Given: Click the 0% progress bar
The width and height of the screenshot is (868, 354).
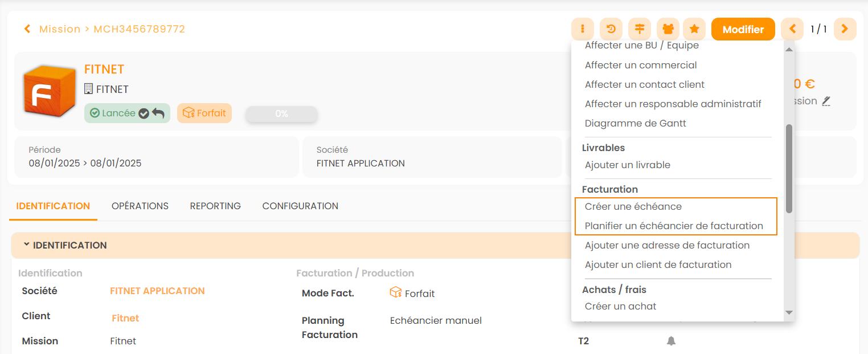Looking at the screenshot, I should click(281, 113).
